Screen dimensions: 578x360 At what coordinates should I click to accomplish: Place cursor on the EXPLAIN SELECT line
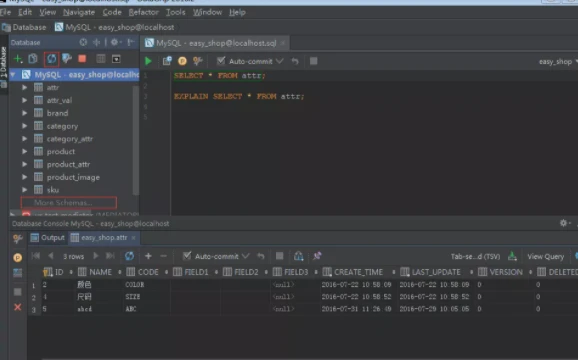click(239, 97)
